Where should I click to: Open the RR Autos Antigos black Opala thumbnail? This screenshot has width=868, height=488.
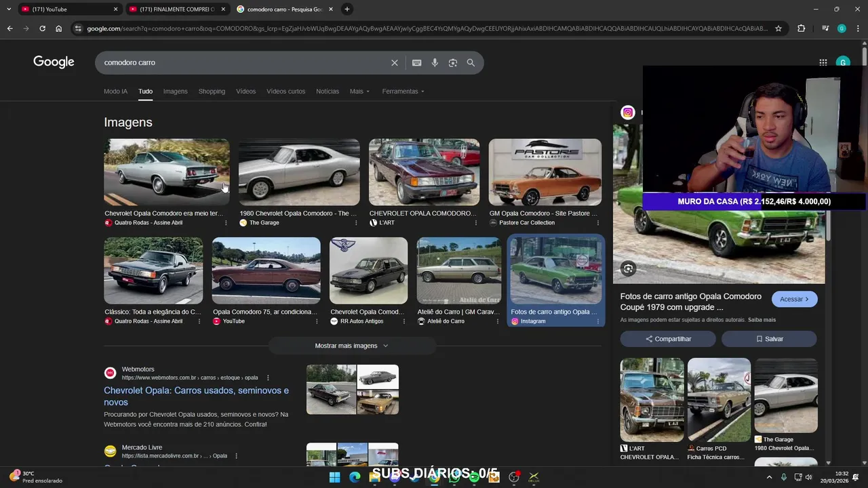coord(368,270)
